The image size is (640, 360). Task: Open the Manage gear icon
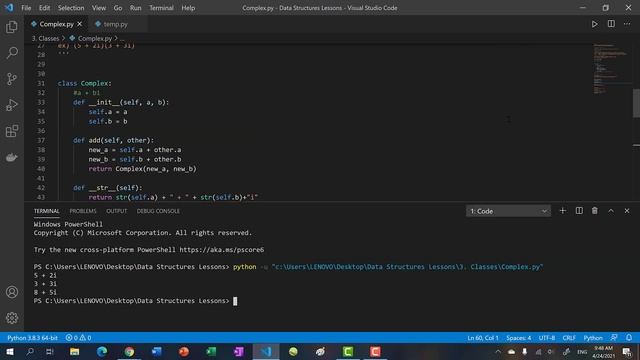tap(12, 318)
